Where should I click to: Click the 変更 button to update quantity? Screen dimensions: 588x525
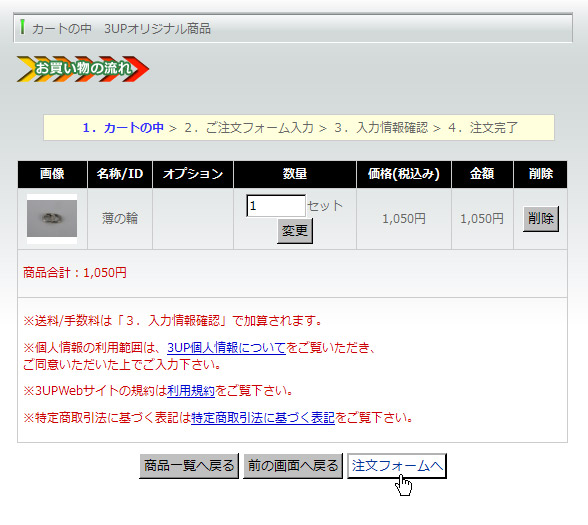click(295, 231)
